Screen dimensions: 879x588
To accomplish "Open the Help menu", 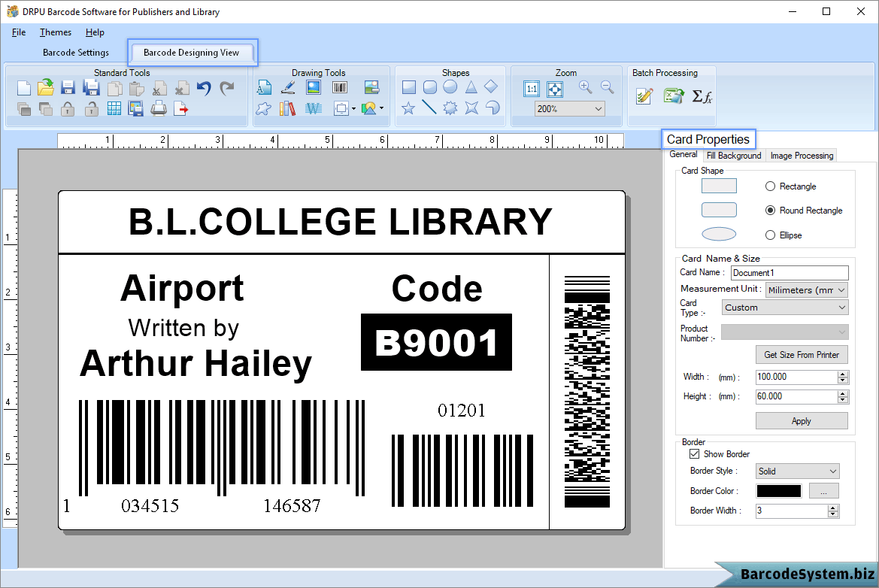I will coord(95,32).
